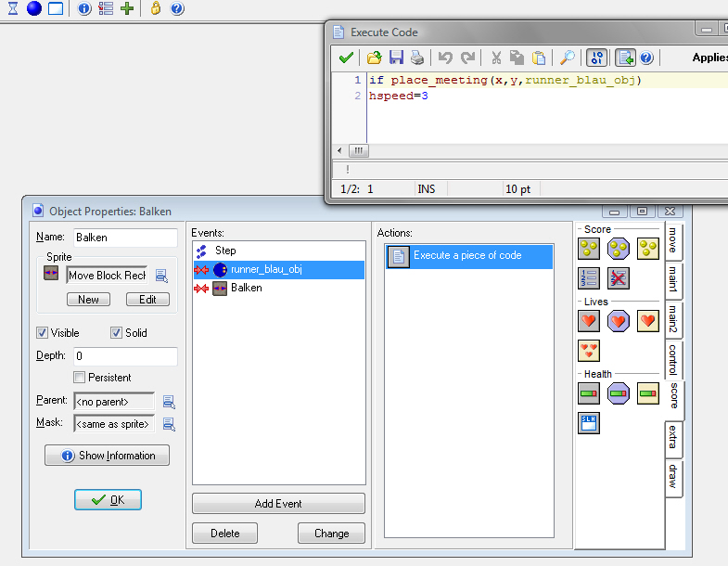Screen dimensions: 728x566
Task: Select the Clear Highscore action icon
Action: [618, 277]
